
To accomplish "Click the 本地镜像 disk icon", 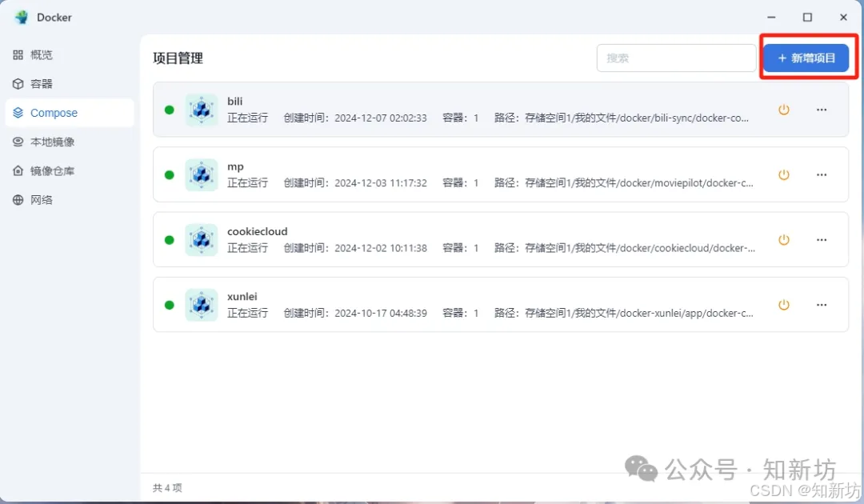I will [x=18, y=142].
